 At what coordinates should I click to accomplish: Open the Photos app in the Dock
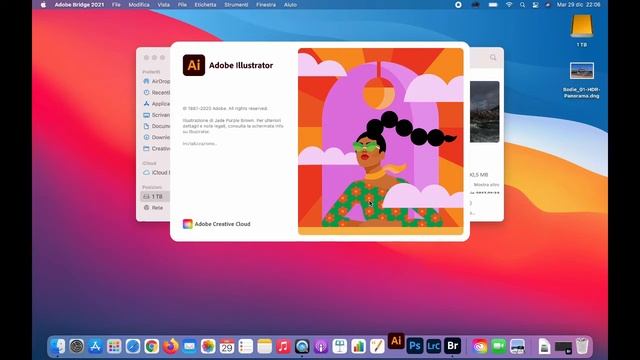[x=208, y=347]
